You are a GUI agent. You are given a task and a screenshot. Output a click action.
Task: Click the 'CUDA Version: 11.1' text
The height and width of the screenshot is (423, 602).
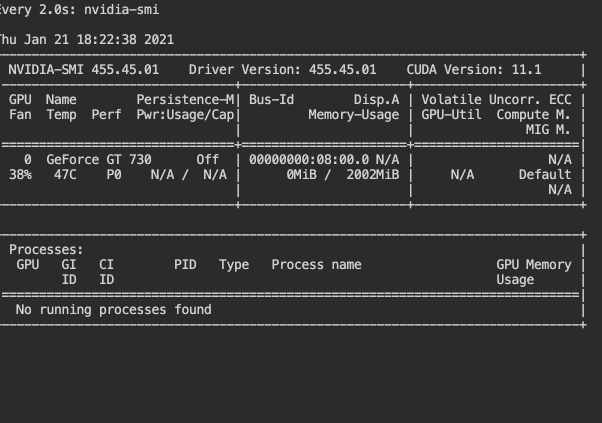point(474,69)
